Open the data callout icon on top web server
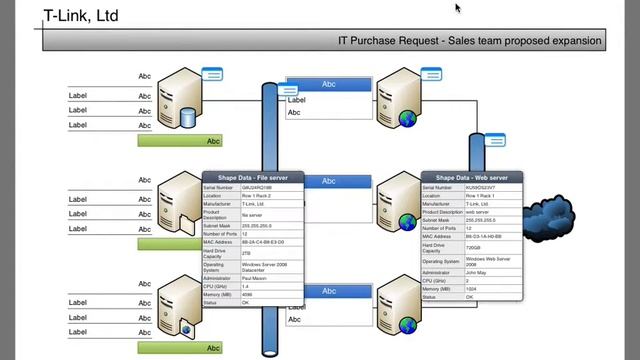Screen dimensions: 640x360 click(x=431, y=74)
